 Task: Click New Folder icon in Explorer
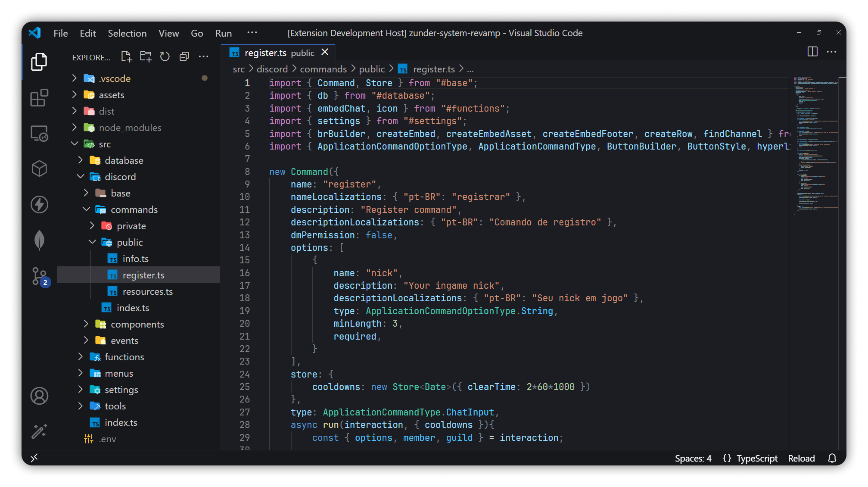(146, 57)
